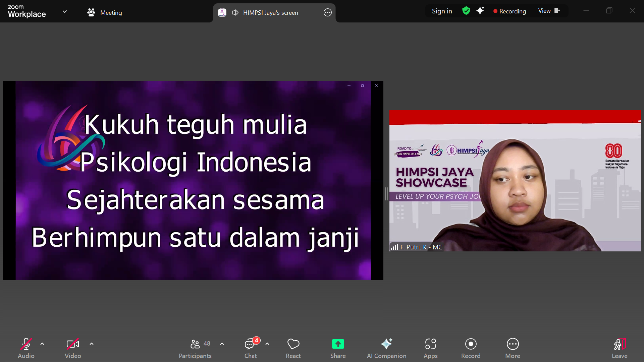Open the Apps panel

[431, 348]
